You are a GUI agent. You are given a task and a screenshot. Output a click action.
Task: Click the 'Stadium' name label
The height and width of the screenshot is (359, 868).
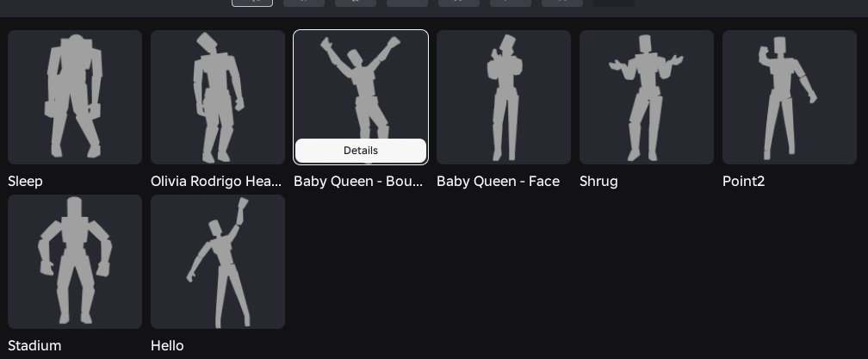pos(34,346)
